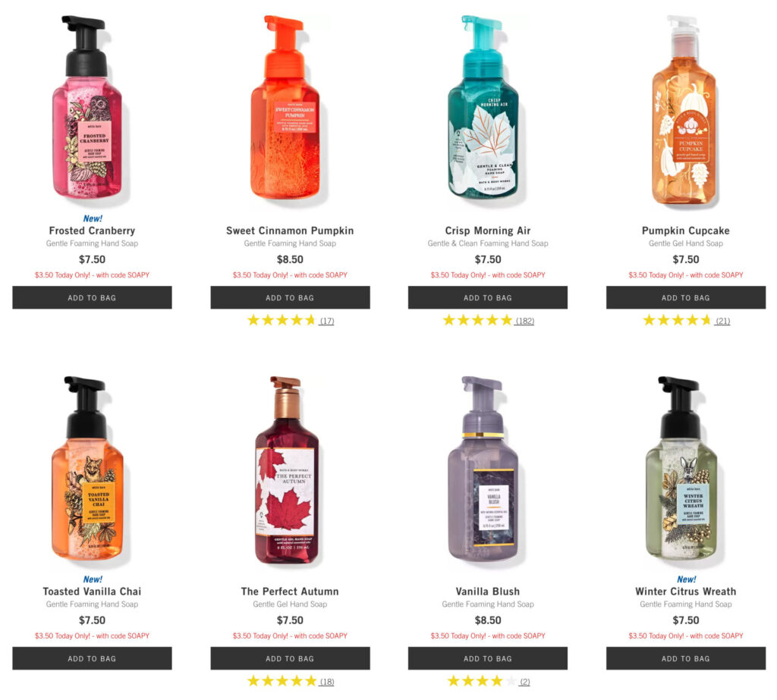Open the Winter Citrus Wreath bottle image
This screenshot has width=777, height=700.
coord(681,468)
